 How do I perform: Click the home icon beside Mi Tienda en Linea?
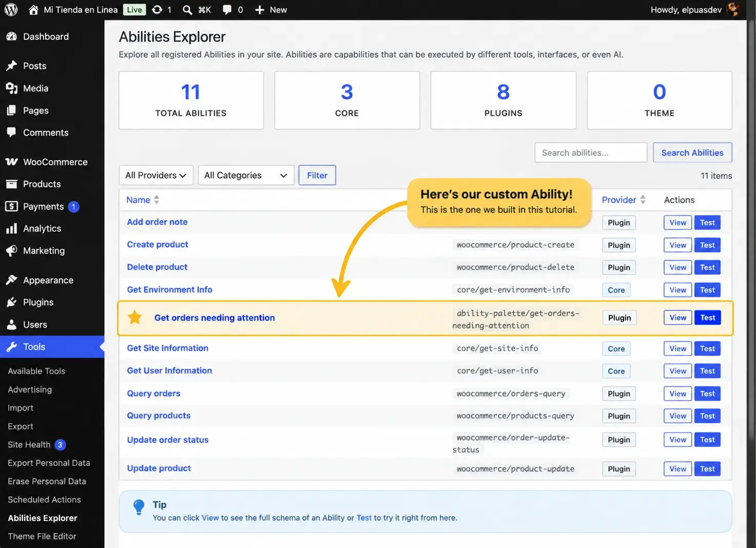coord(33,10)
